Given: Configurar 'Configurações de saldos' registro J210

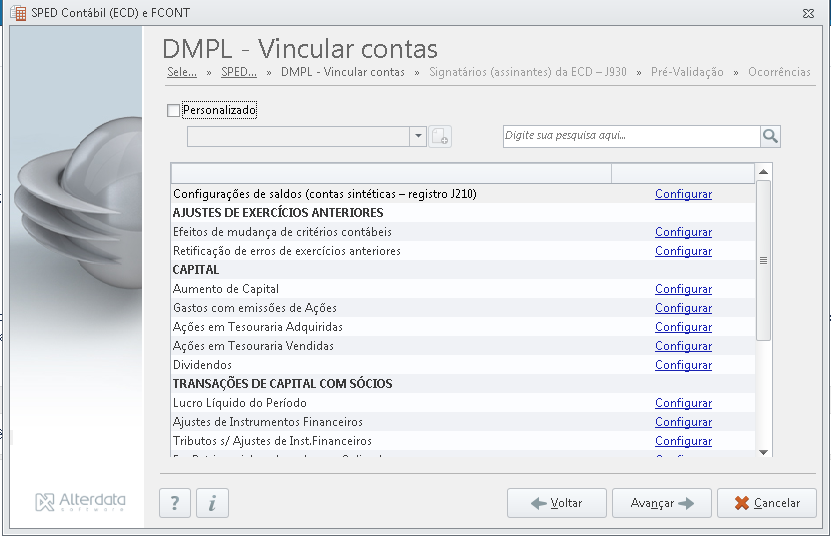Looking at the screenshot, I should click(x=683, y=194).
